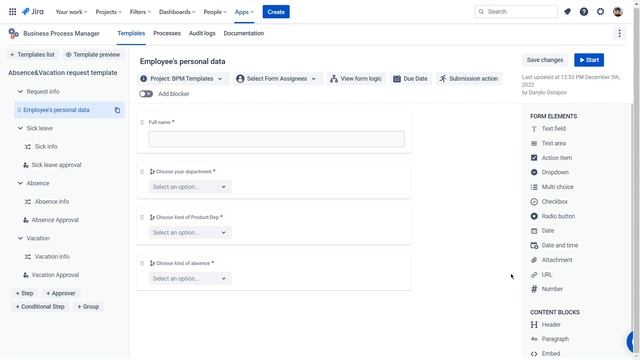
Task: Set the Due Date
Action: coord(410,79)
